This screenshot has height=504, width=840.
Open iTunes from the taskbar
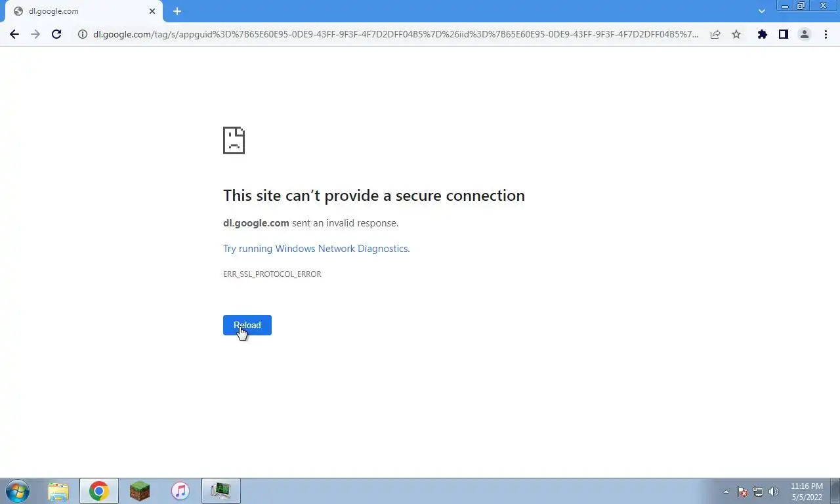[180, 491]
